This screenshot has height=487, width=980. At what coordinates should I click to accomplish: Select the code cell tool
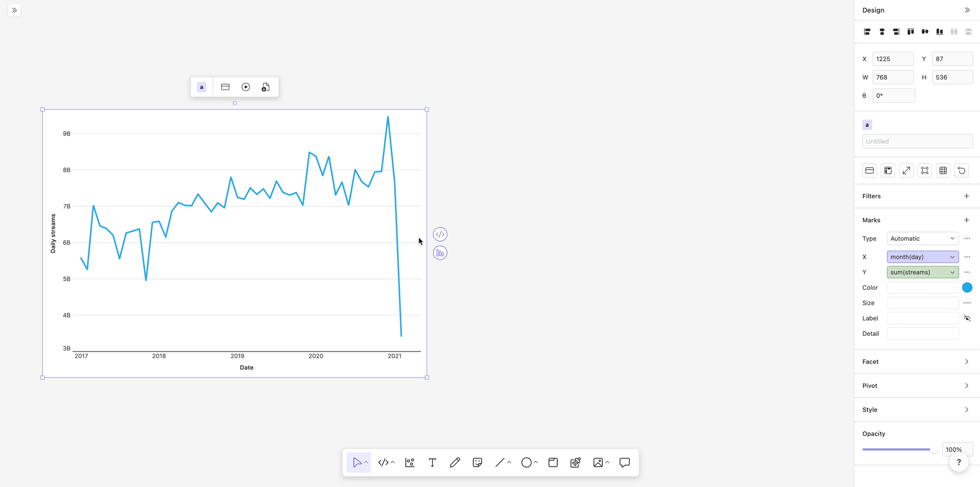coord(383,463)
